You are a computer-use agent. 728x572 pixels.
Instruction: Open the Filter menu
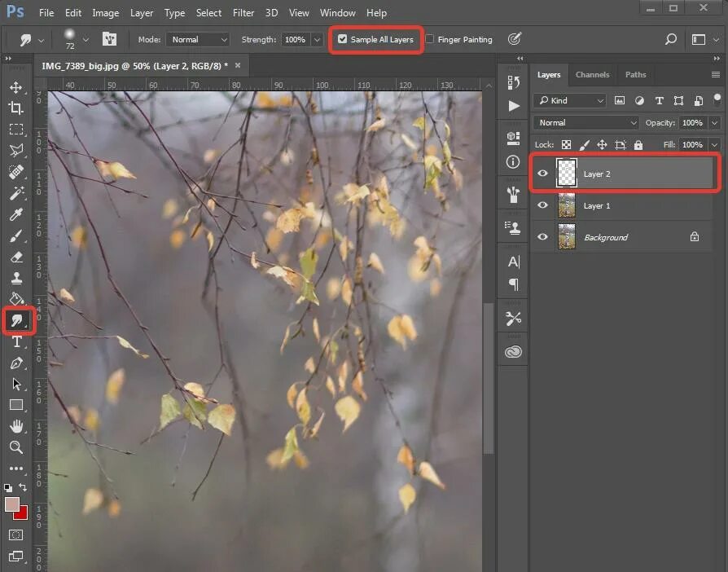243,12
